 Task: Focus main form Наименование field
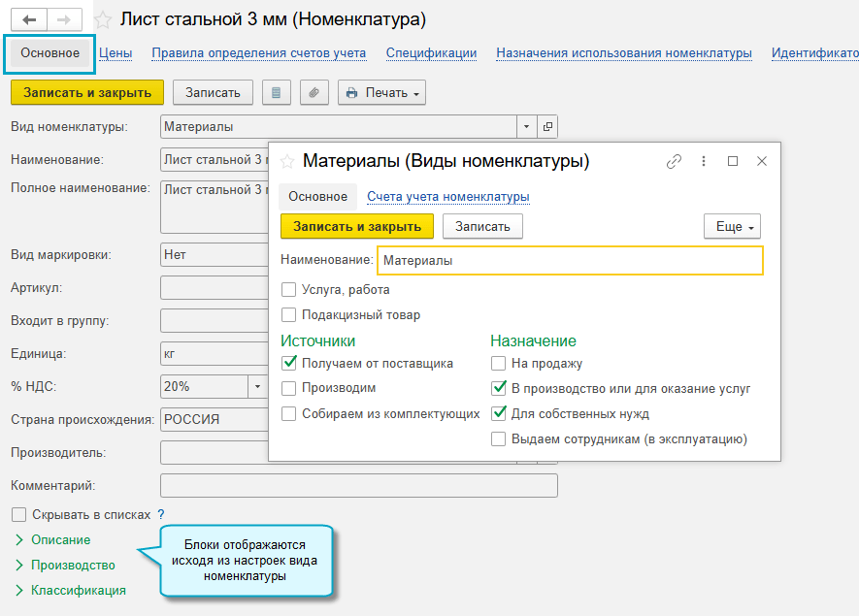coord(215,160)
